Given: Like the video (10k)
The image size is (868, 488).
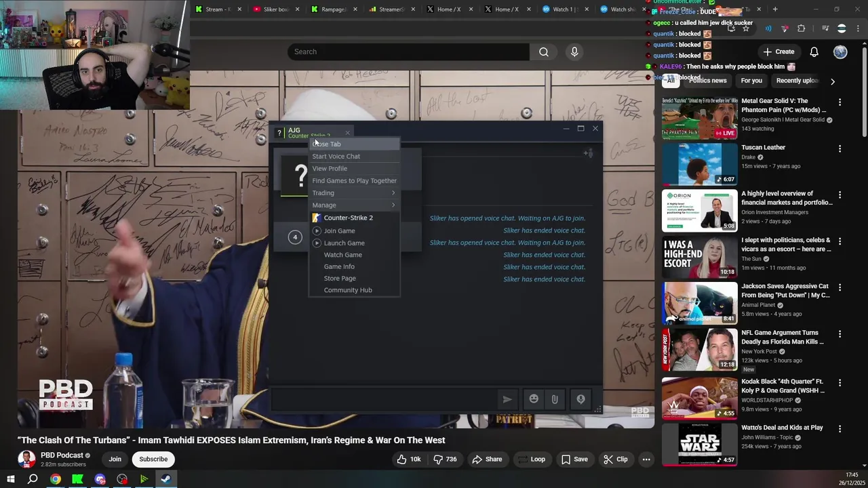Looking at the screenshot, I should point(409,460).
